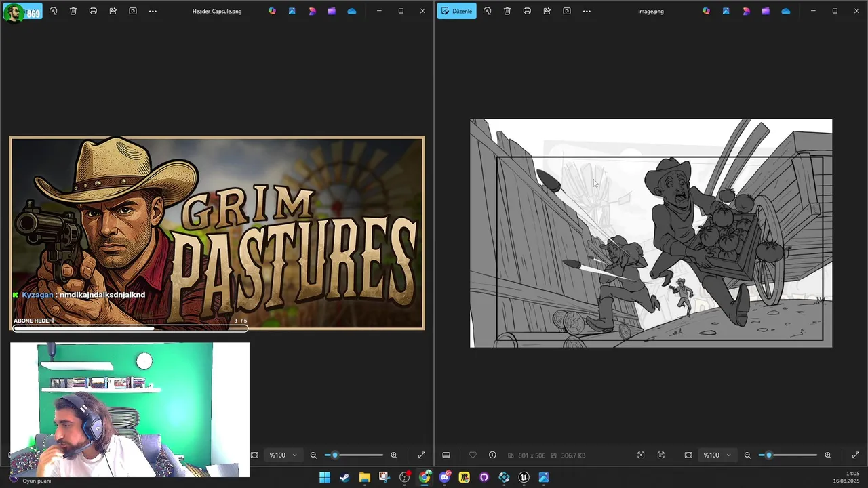Click Düzenle button in image.png window

[456, 11]
